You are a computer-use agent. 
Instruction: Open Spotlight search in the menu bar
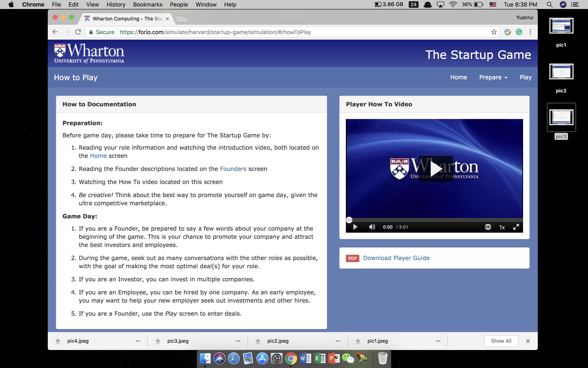point(550,4)
